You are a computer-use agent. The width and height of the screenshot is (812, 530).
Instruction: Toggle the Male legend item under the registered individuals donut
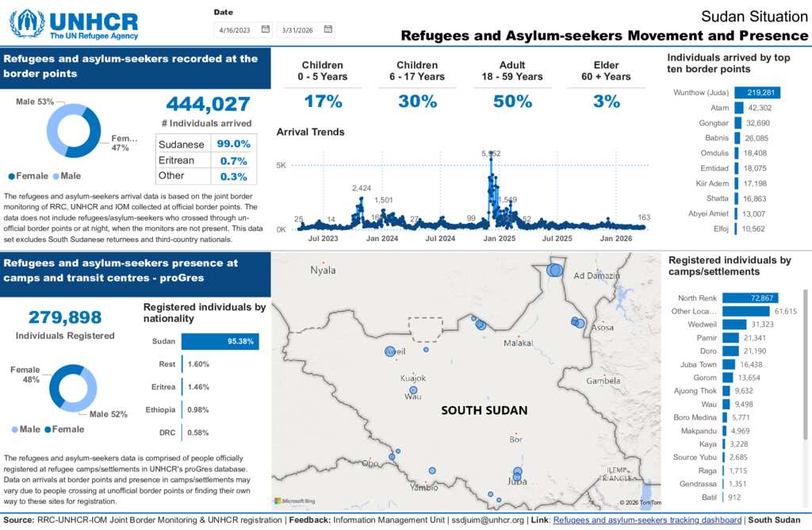25,429
